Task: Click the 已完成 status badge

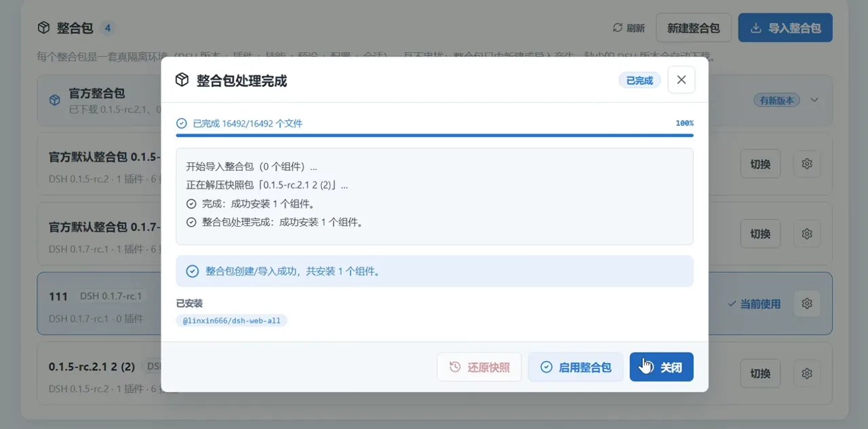Action: click(639, 80)
